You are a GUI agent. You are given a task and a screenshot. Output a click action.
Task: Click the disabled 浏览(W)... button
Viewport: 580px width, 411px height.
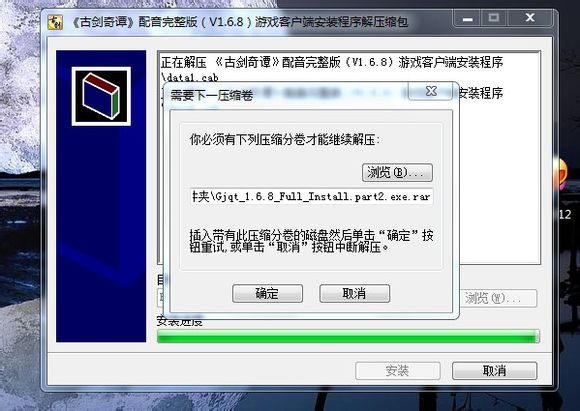pyautogui.click(x=498, y=298)
